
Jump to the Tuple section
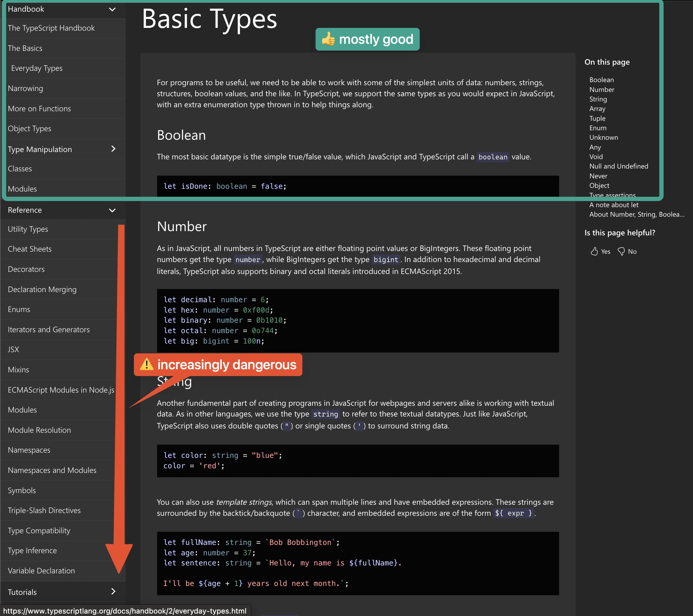pyautogui.click(x=597, y=118)
